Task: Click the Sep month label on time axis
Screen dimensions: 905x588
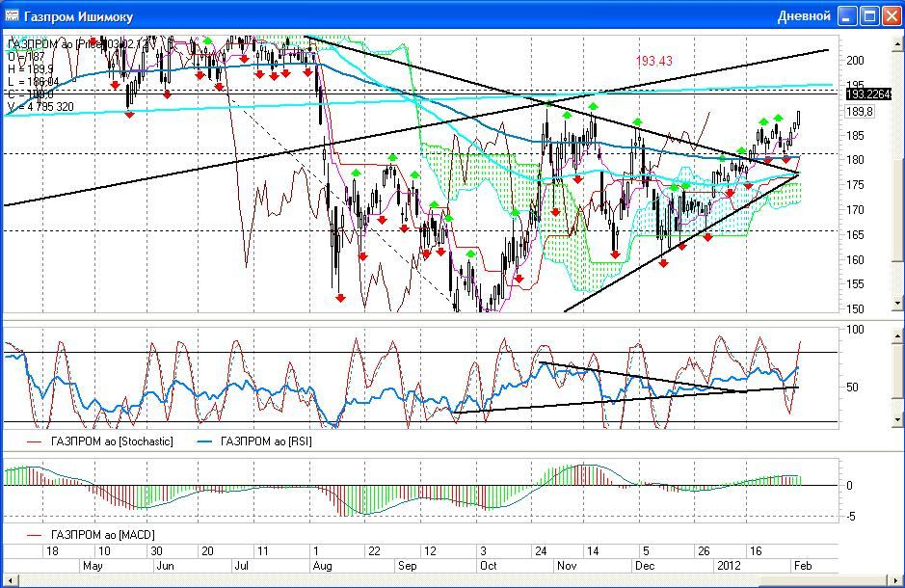Action: click(x=408, y=566)
